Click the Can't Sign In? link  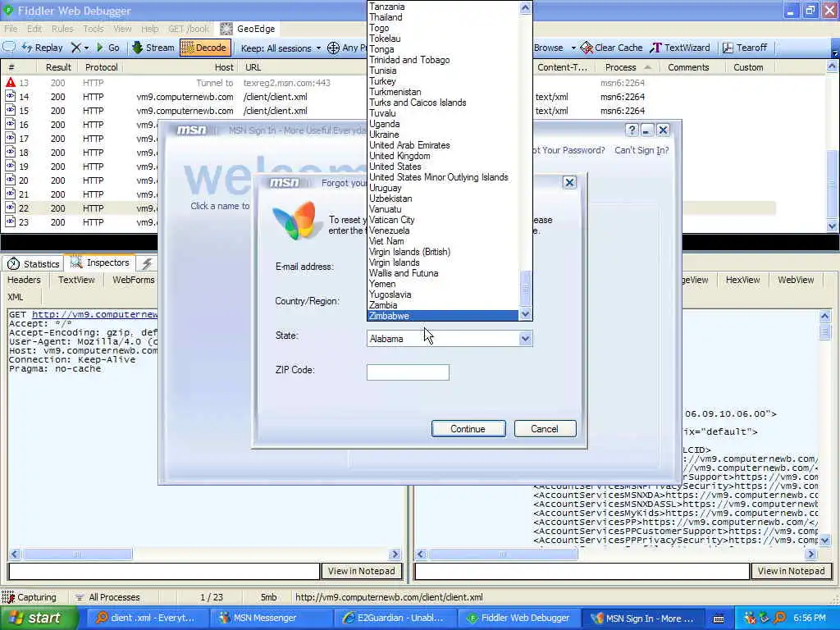(641, 151)
